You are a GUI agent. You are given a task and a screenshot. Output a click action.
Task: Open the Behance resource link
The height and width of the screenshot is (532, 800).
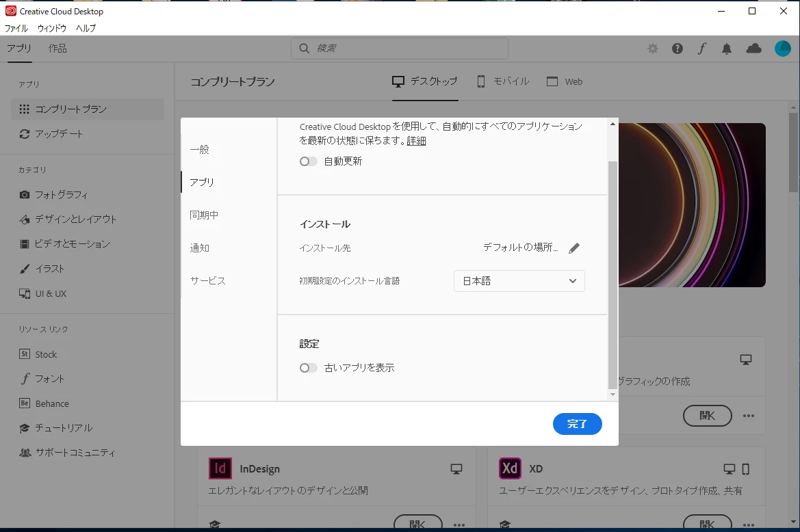point(44,403)
